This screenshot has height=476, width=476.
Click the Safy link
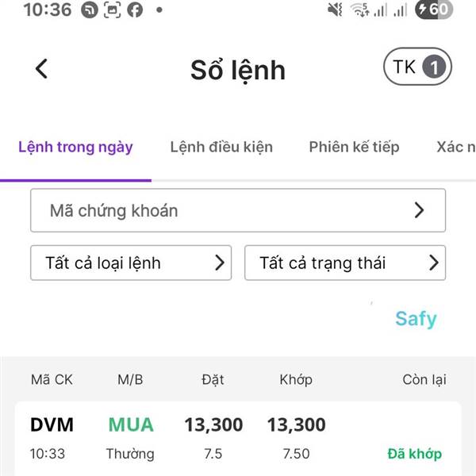pos(416,319)
